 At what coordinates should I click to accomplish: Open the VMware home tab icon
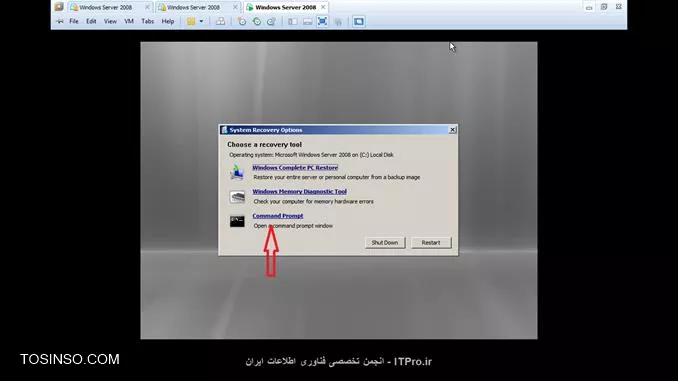click(59, 7)
